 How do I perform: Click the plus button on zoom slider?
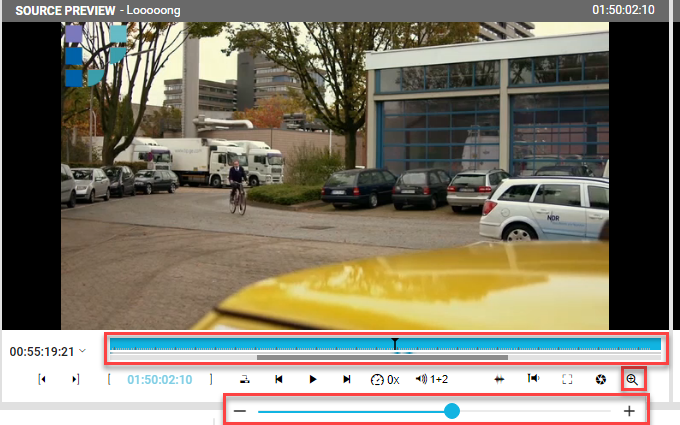[x=629, y=411]
